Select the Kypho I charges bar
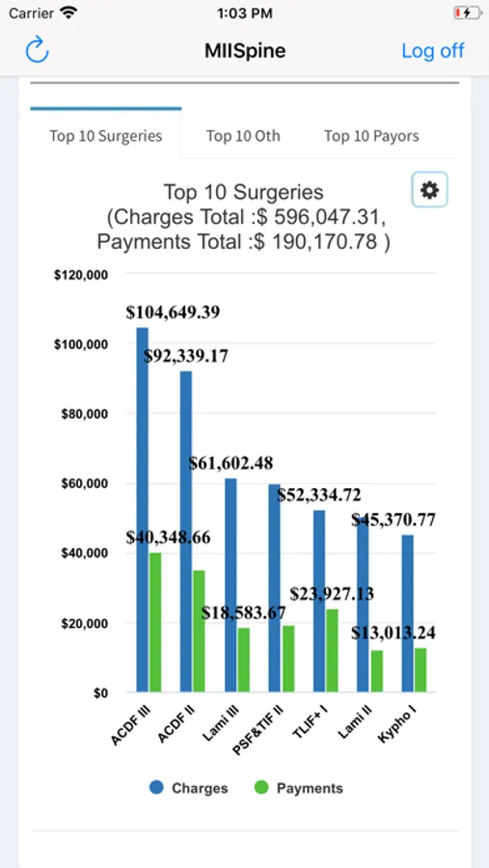Image resolution: width=489 pixels, height=868 pixels. point(408,613)
